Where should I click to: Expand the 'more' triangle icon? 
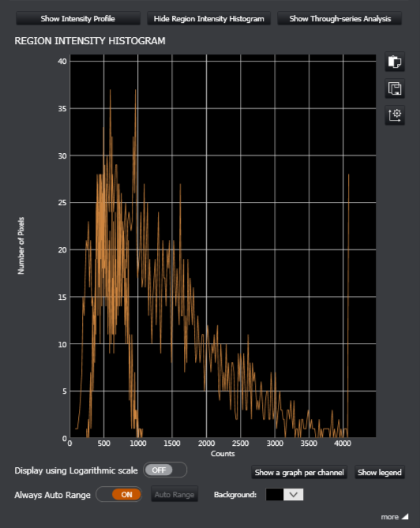pyautogui.click(x=405, y=516)
